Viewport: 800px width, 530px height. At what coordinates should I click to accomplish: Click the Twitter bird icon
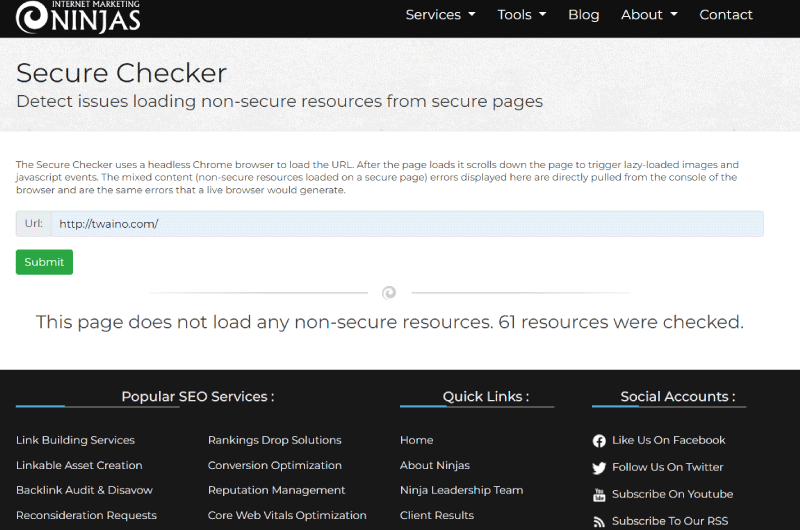point(599,468)
